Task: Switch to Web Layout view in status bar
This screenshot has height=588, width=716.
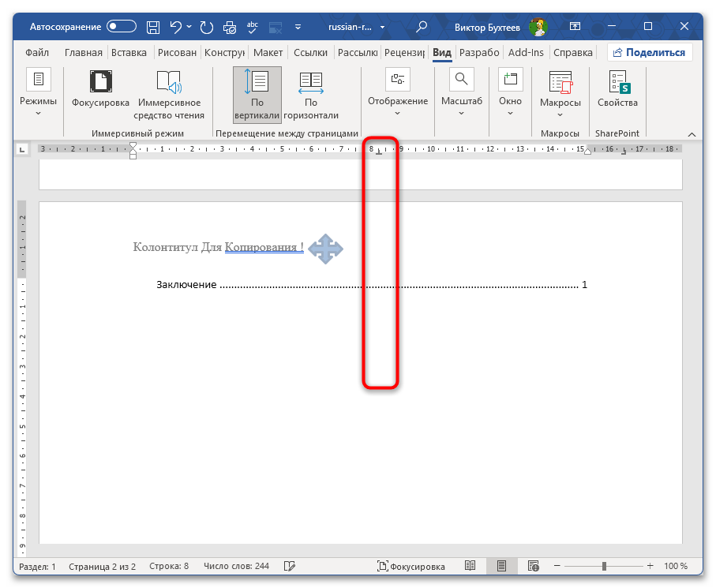Action: coord(534,566)
